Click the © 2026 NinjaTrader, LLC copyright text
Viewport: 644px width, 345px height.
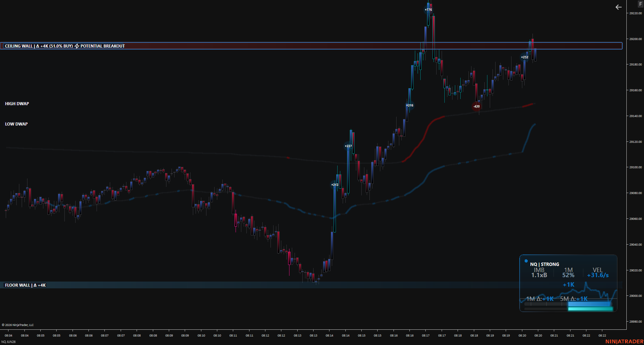18,325
